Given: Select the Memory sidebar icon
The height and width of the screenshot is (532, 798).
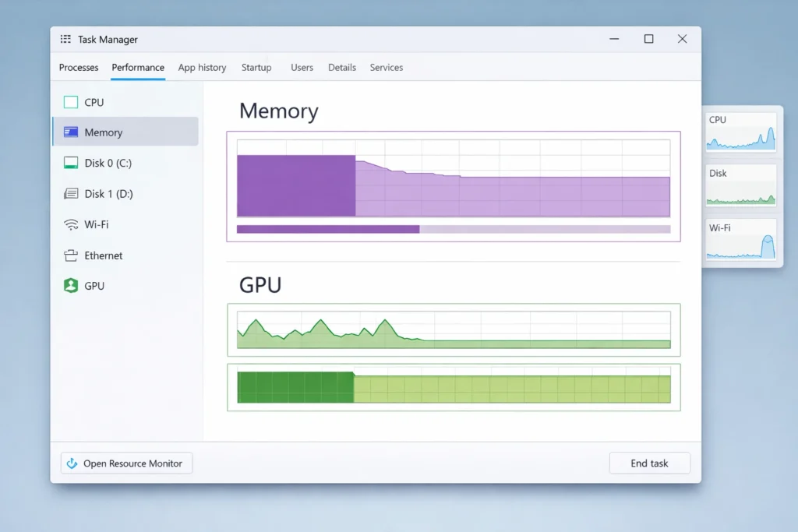Looking at the screenshot, I should 71,132.
